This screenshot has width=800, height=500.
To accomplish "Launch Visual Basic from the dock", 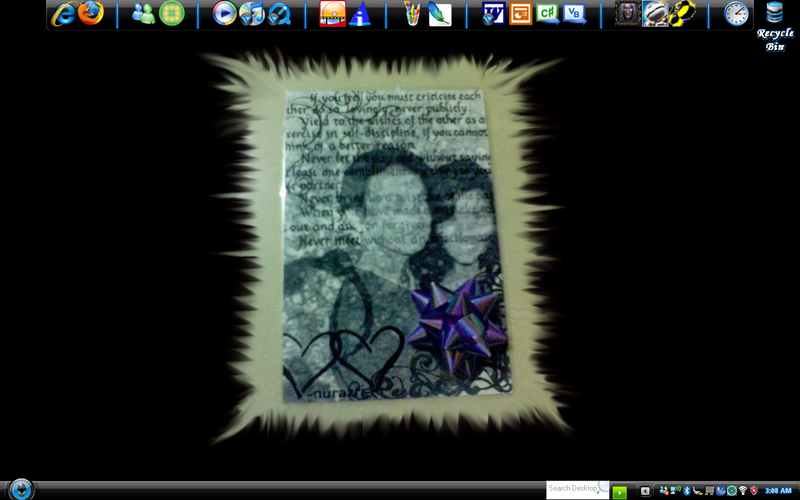I will pos(574,13).
